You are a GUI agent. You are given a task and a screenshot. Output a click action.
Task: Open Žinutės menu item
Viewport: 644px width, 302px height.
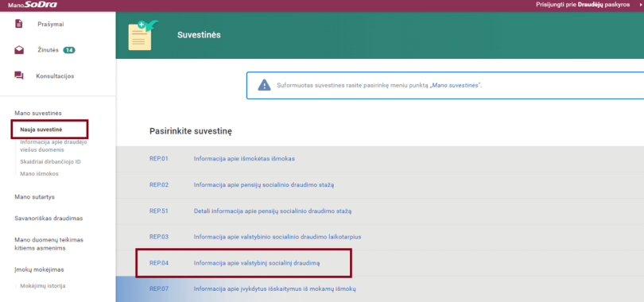(48, 50)
